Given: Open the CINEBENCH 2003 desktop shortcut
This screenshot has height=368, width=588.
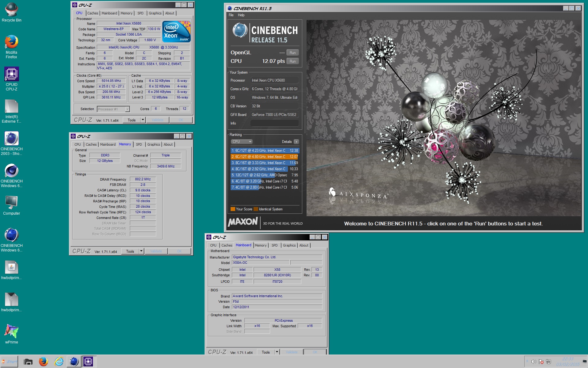Looking at the screenshot, I should tap(12, 143).
